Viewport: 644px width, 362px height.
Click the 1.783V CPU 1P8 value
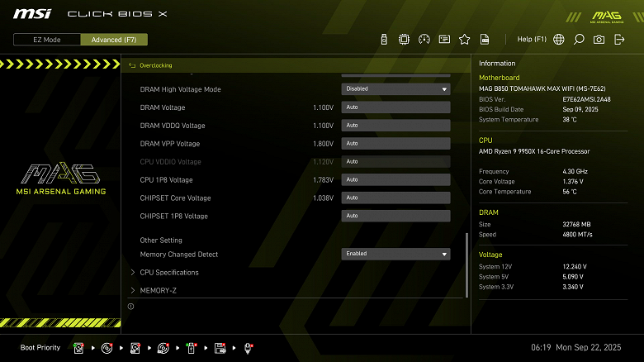(323, 180)
